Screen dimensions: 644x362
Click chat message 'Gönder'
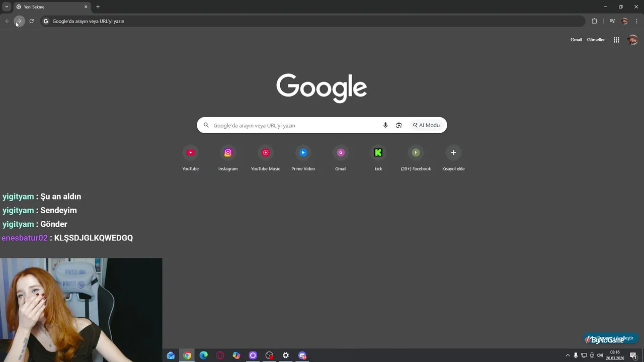click(54, 224)
